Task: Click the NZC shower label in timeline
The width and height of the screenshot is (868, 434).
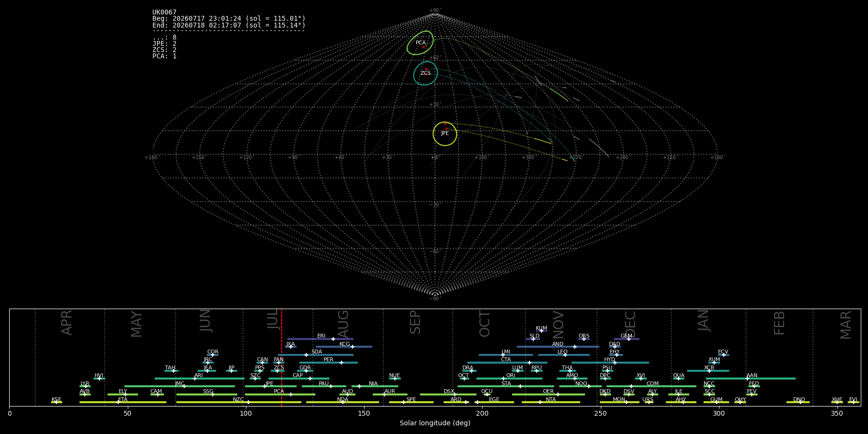Action: pyautogui.click(x=239, y=400)
